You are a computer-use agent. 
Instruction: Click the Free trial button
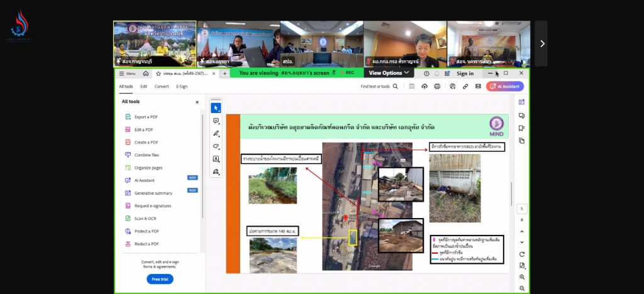tap(159, 279)
